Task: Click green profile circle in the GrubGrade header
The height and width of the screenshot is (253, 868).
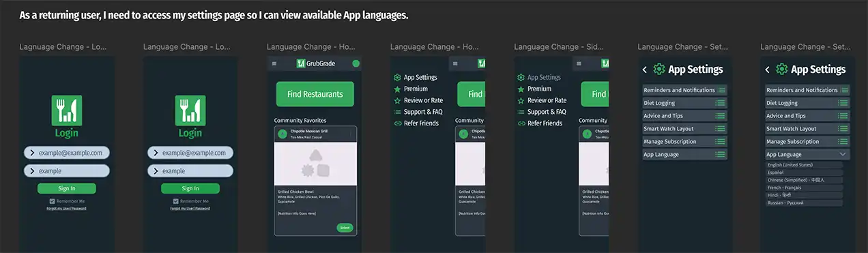Action: click(356, 63)
